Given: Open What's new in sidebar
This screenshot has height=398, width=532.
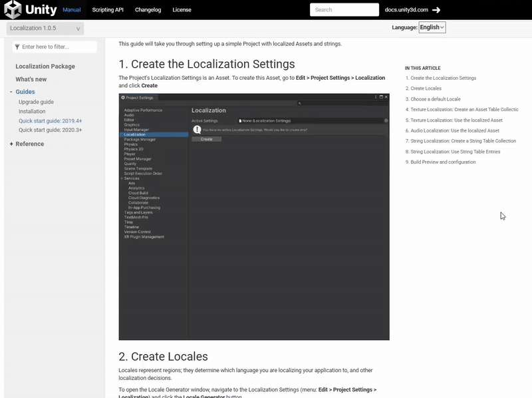Looking at the screenshot, I should click(31, 79).
